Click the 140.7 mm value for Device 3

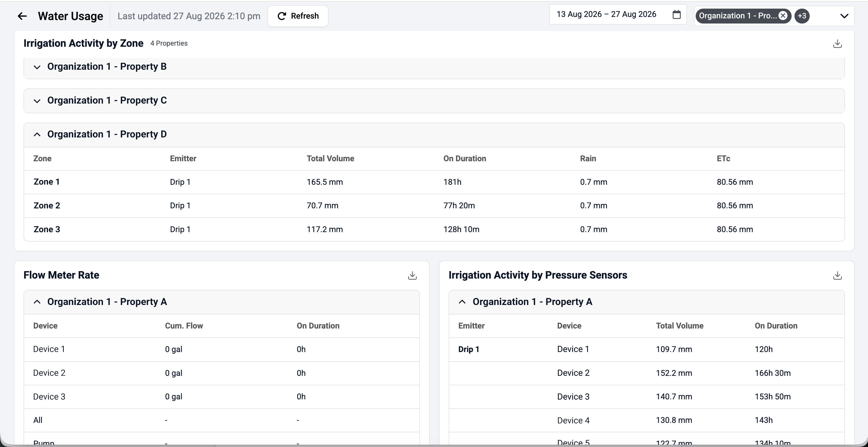(674, 397)
